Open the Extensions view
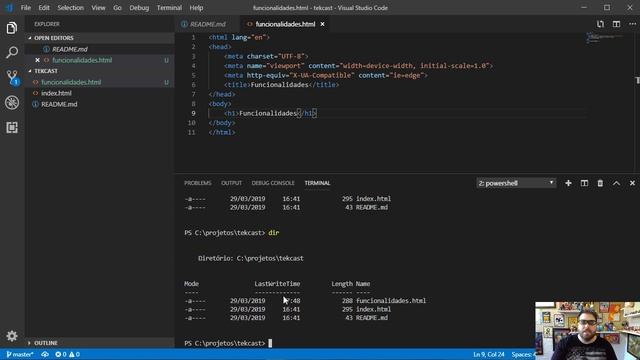Image resolution: width=640 pixels, height=360 pixels. (12, 127)
